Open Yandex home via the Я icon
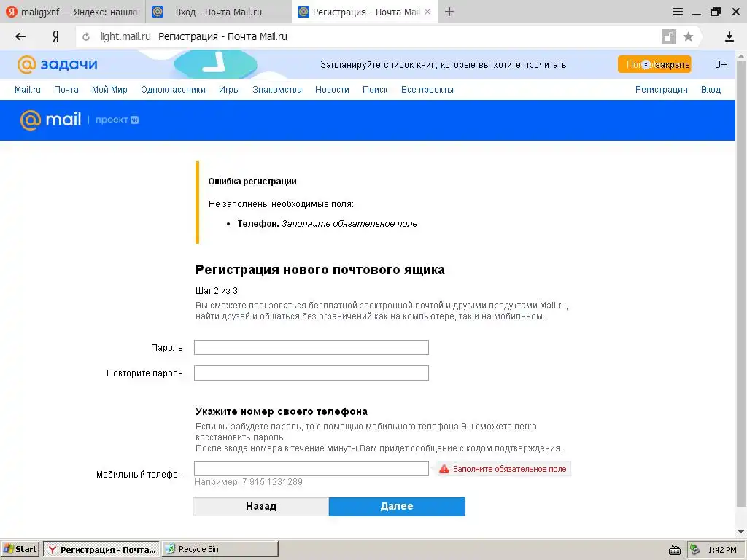This screenshot has height=560, width=747. pyautogui.click(x=55, y=36)
